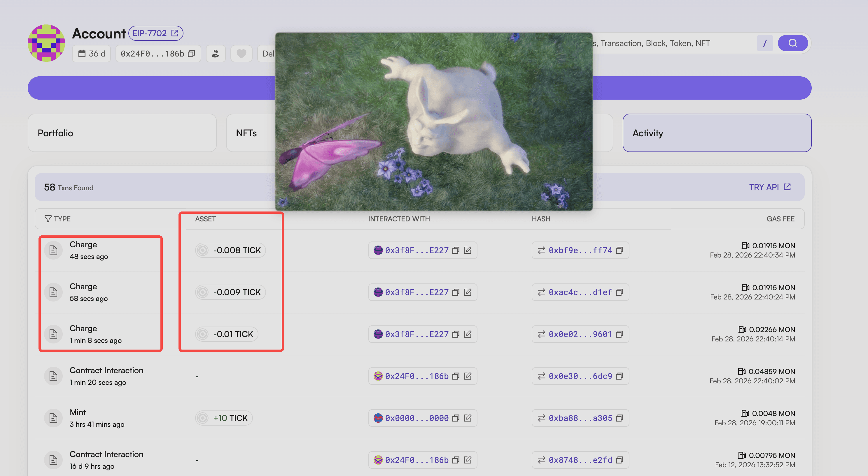
Task: Click the account avatar identicon
Action: coord(46,43)
